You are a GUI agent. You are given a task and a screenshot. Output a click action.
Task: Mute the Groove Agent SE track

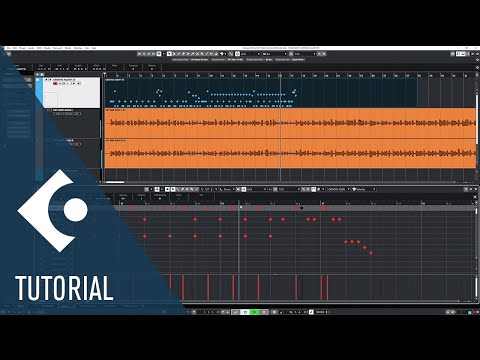click(x=46, y=80)
